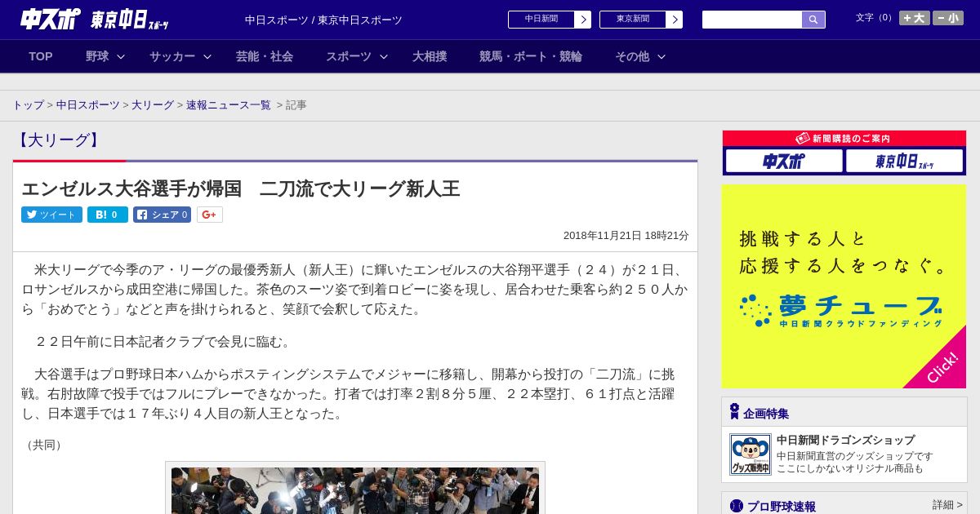Click the 【大リーグ】 section heading
The height and width of the screenshot is (514, 980).
59,140
